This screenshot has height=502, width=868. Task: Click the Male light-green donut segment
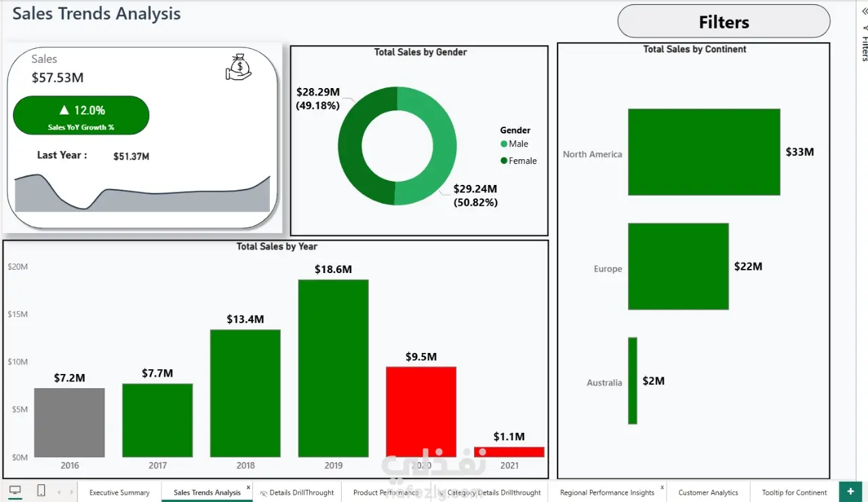(444, 146)
